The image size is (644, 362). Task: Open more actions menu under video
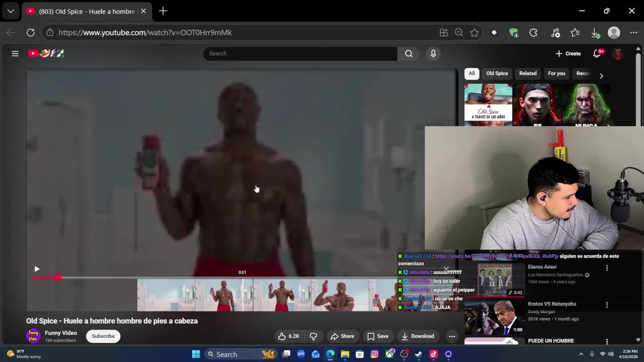[x=452, y=336]
